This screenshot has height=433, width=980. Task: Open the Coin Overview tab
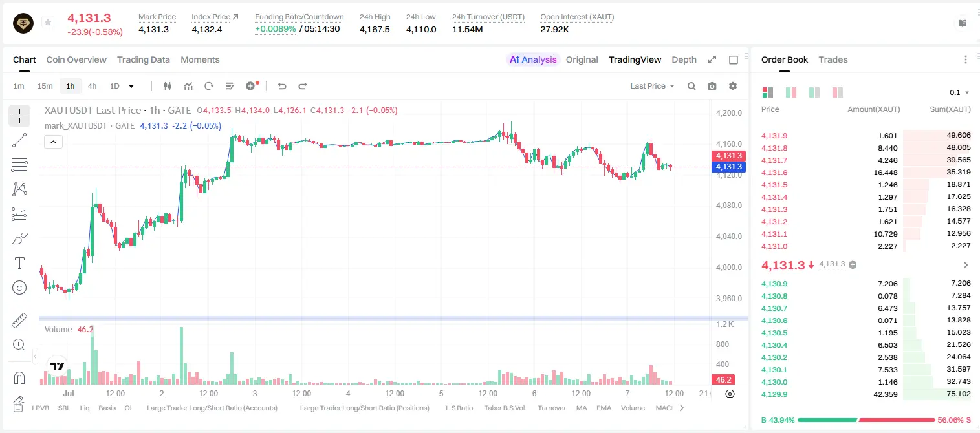click(76, 59)
